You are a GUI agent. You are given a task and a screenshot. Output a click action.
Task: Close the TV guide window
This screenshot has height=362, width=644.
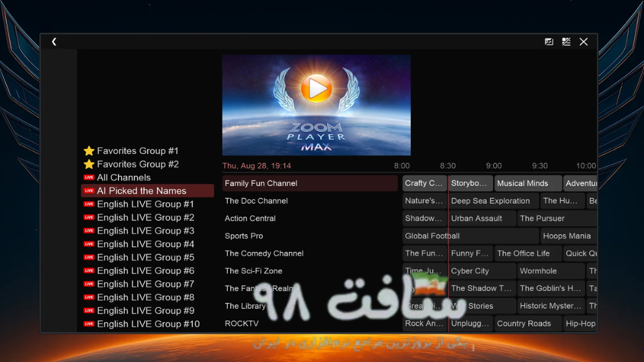(584, 41)
